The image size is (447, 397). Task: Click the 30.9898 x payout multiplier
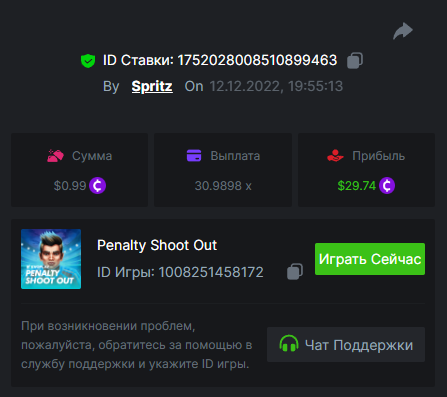pyautogui.click(x=223, y=186)
